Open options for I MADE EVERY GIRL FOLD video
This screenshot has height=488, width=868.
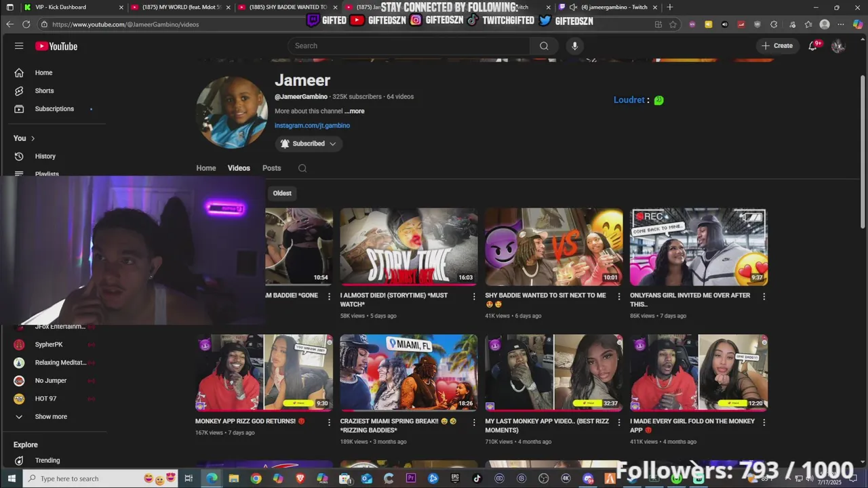tap(764, 422)
